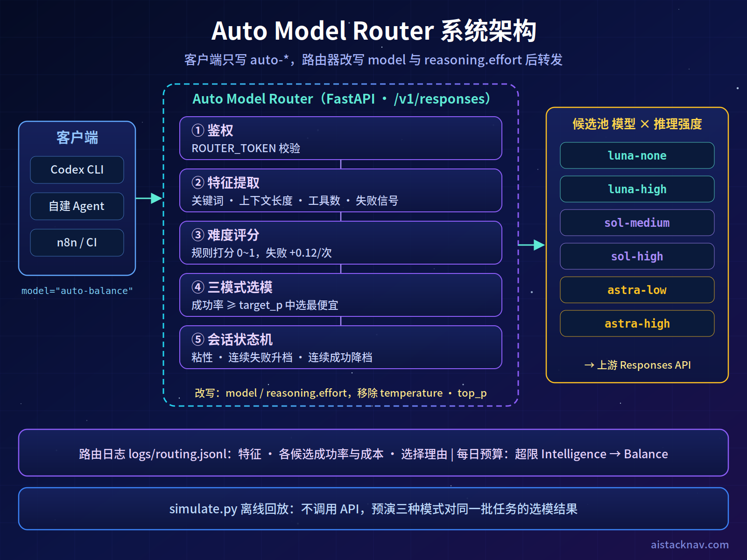Select the 自建 Agent client box
Image resolution: width=747 pixels, height=560 pixels.
pos(77,206)
